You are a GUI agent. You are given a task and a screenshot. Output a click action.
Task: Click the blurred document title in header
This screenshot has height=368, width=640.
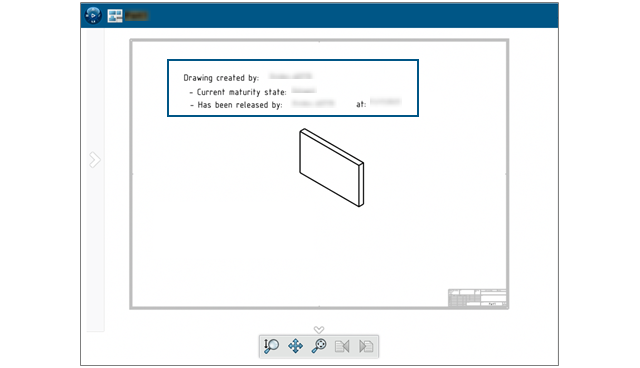[x=136, y=16]
